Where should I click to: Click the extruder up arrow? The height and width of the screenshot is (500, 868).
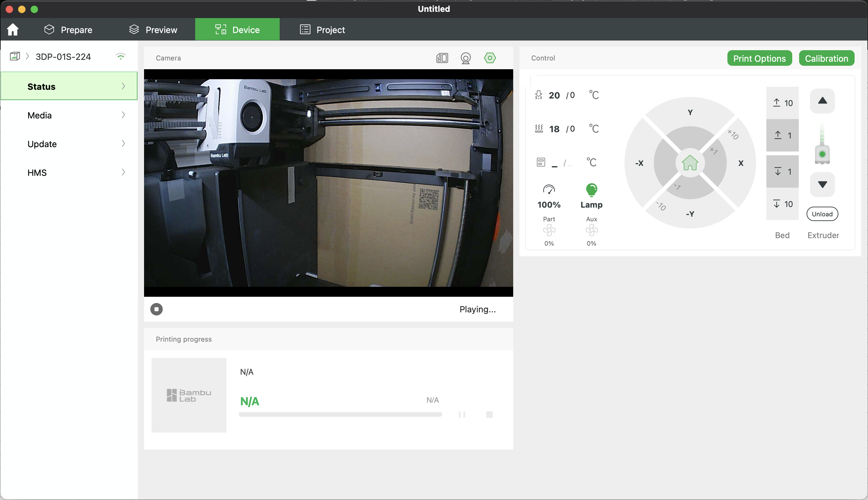pyautogui.click(x=822, y=101)
